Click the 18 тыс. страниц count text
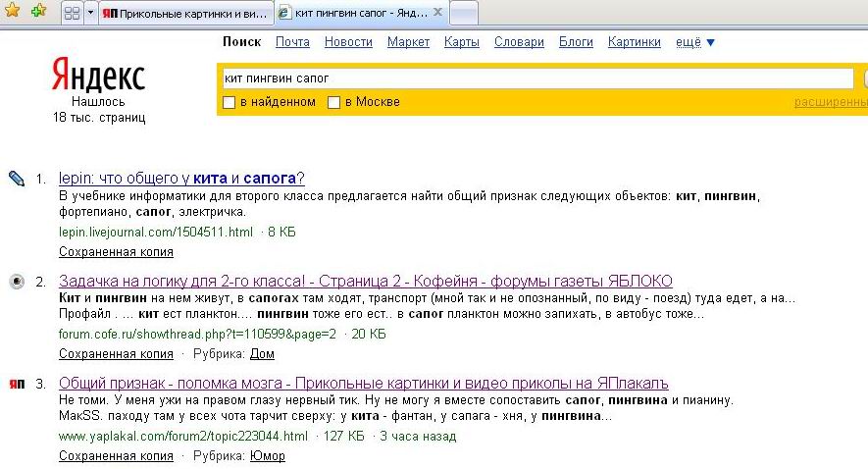868x469 pixels. [99, 118]
